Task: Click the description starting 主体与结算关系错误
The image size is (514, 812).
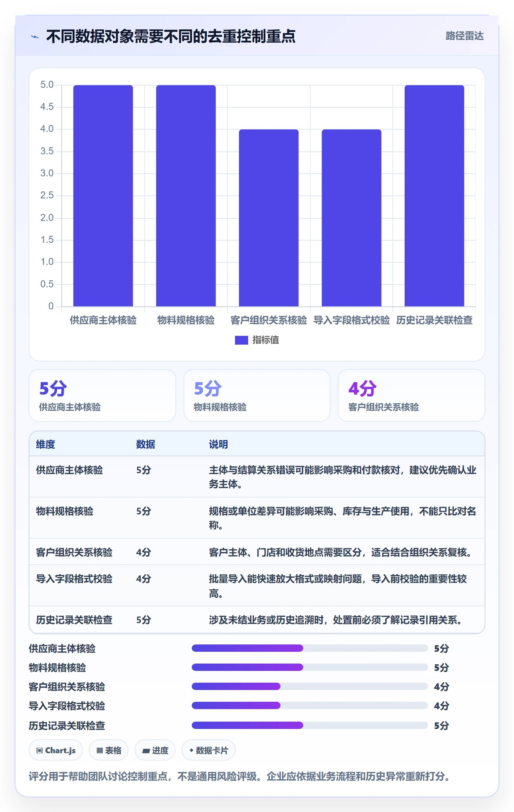Action: (343, 477)
